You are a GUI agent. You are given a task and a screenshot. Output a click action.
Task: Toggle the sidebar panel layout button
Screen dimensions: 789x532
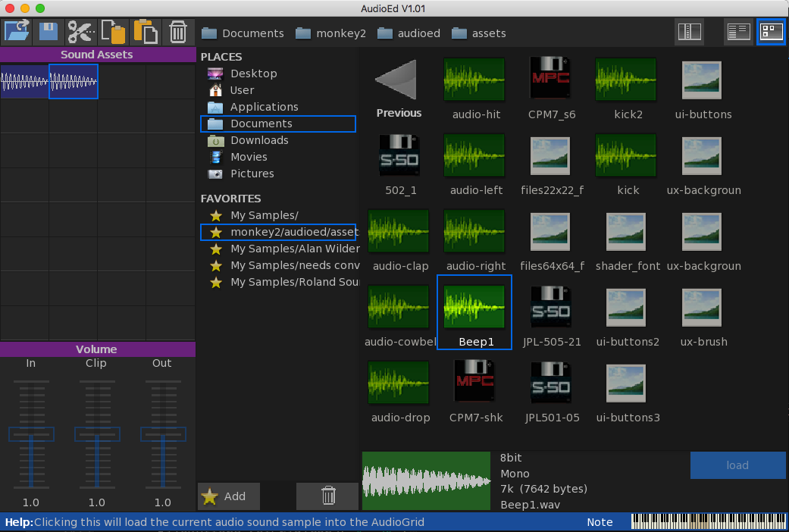(690, 32)
